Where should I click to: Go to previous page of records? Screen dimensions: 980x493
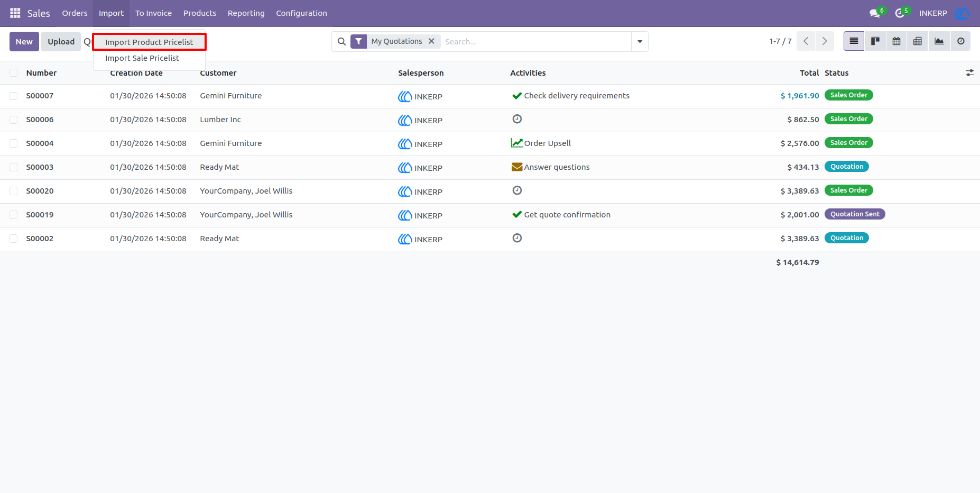pyautogui.click(x=806, y=41)
